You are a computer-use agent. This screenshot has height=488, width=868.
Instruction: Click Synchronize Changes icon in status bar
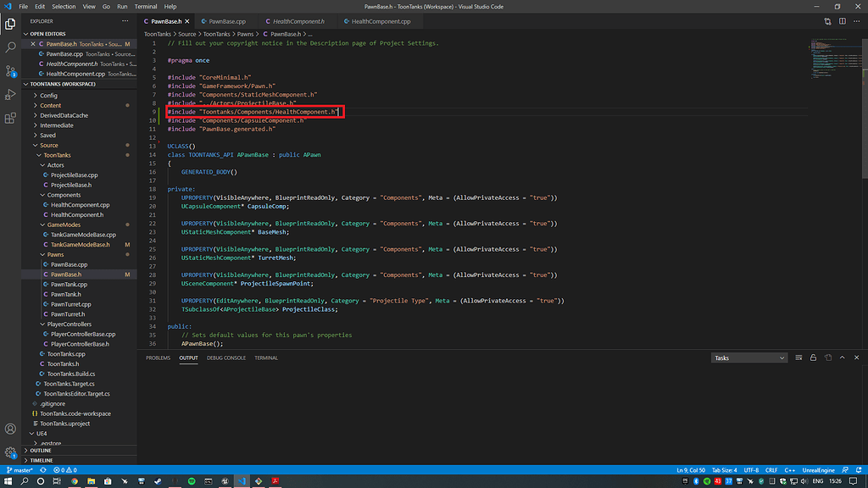tap(42, 469)
